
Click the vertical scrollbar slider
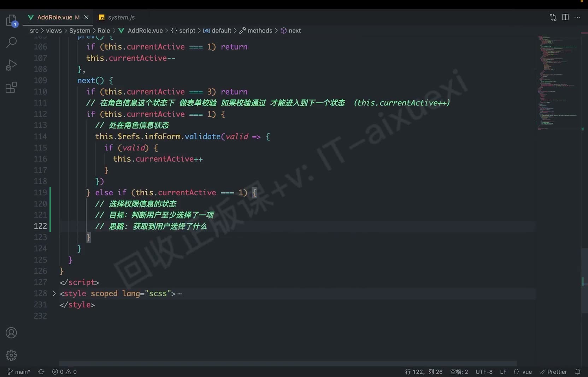584,281
